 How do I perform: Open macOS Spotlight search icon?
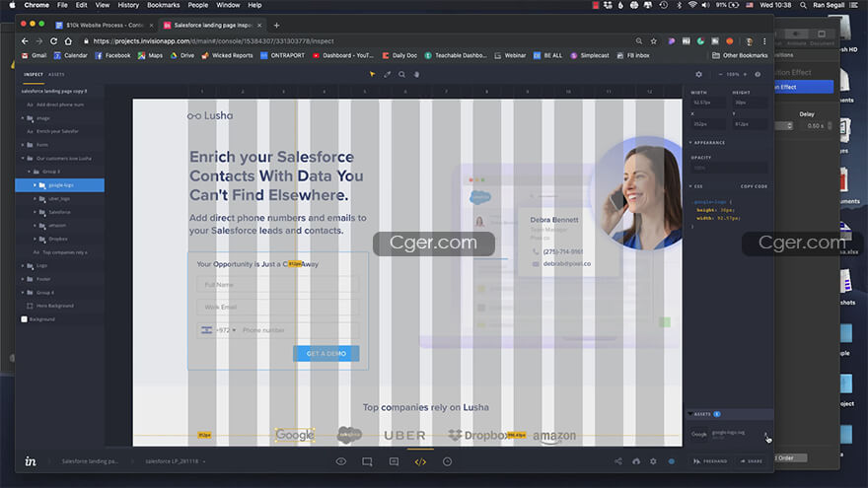click(x=803, y=5)
